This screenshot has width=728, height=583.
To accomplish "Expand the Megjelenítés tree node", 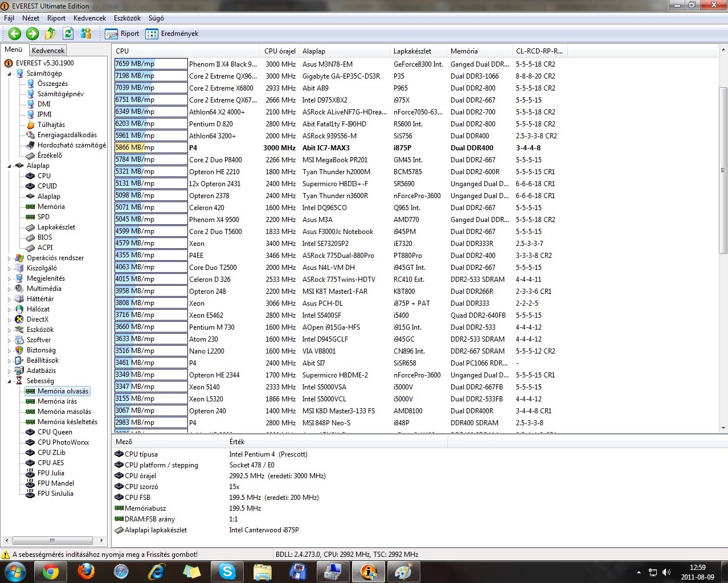I will click(x=10, y=279).
